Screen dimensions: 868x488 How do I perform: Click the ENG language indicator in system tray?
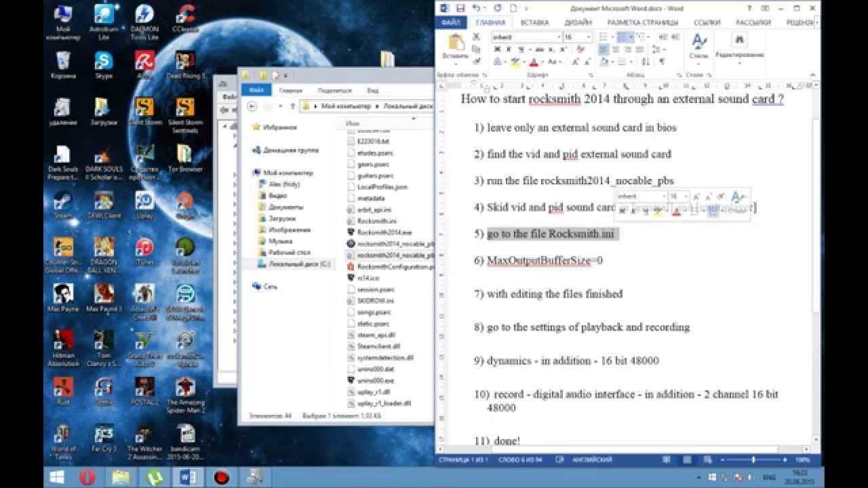click(x=769, y=477)
